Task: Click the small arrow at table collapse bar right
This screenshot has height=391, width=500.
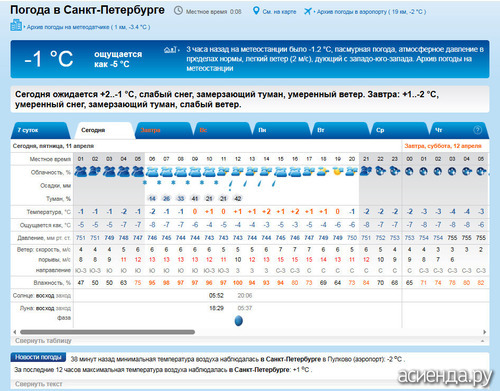Action: (482, 341)
